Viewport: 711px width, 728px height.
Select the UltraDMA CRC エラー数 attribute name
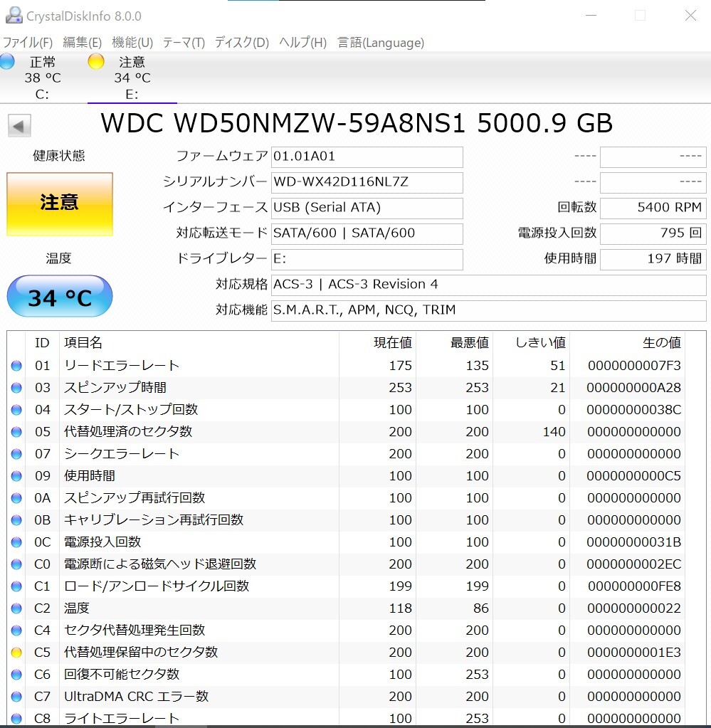coord(137,696)
